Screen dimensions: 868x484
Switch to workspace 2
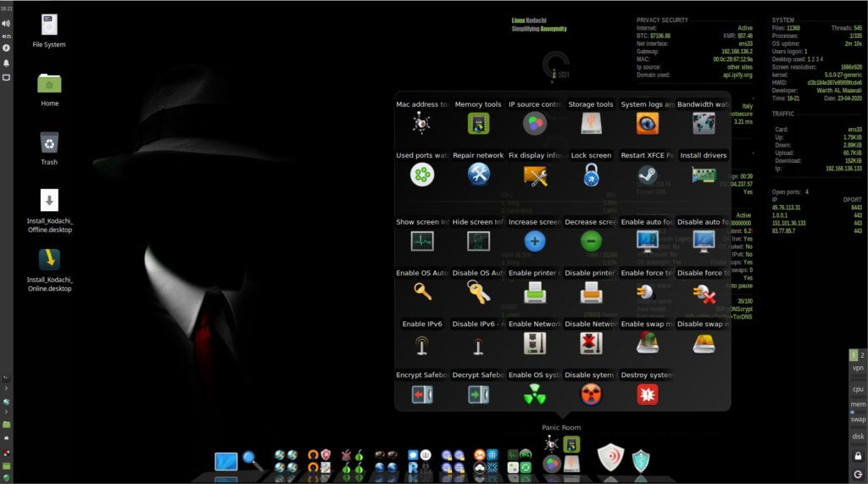pos(862,355)
